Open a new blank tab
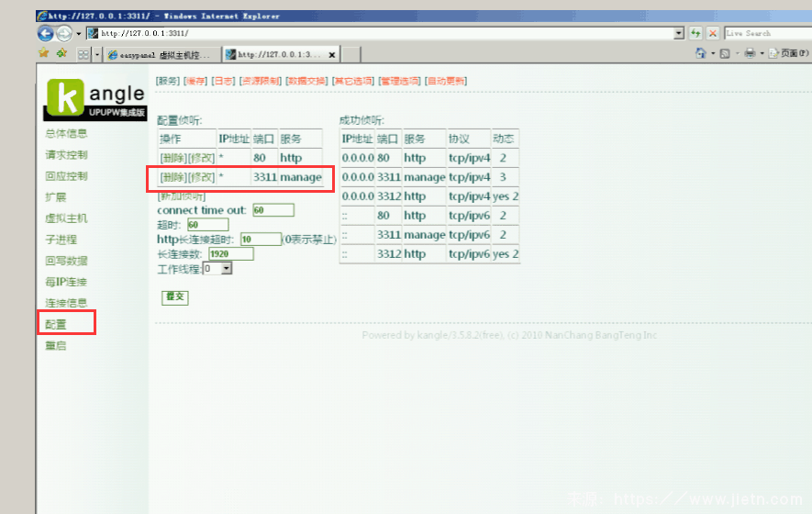Image resolution: width=812 pixels, height=514 pixels. pyautogui.click(x=351, y=54)
